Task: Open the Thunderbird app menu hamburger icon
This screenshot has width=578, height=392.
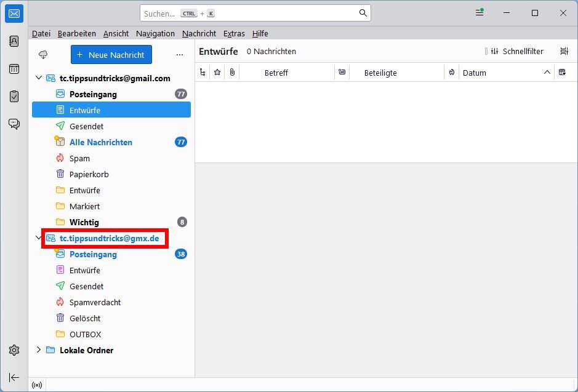Action: tap(480, 13)
